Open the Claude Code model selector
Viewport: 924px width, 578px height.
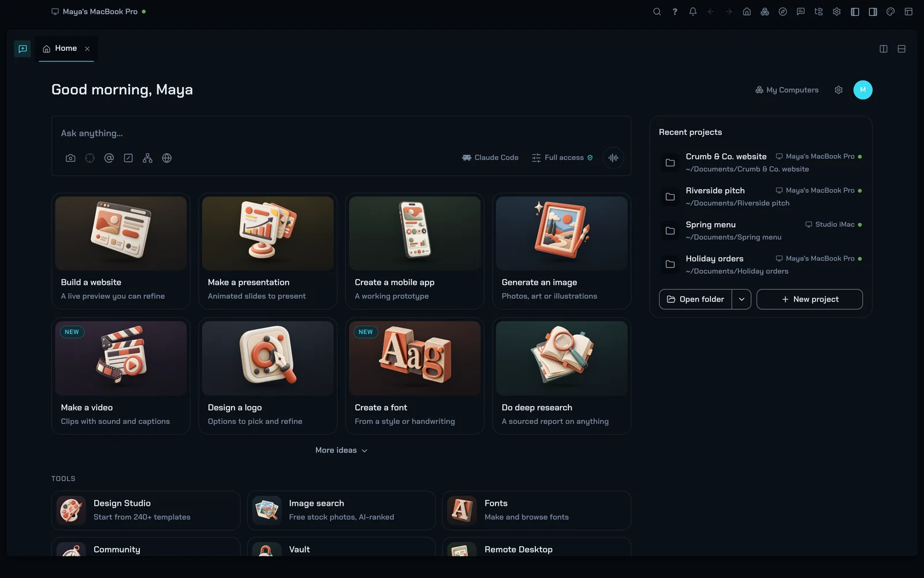[x=490, y=158]
